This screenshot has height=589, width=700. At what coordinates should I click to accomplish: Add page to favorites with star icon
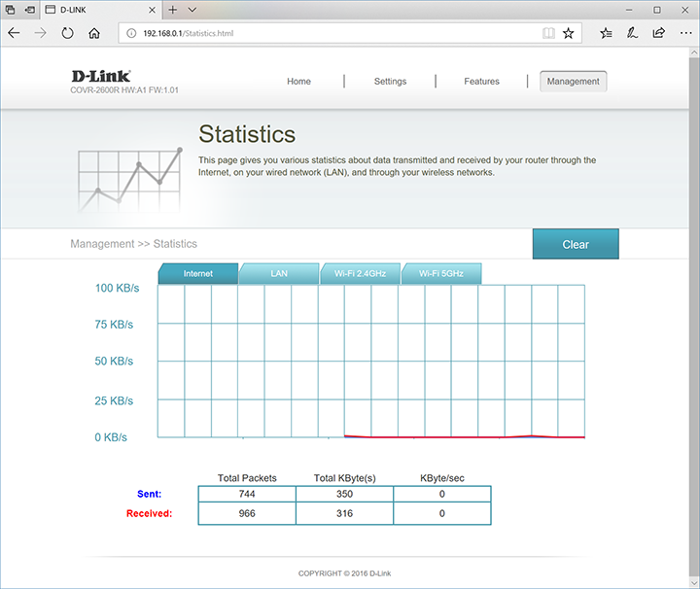569,32
